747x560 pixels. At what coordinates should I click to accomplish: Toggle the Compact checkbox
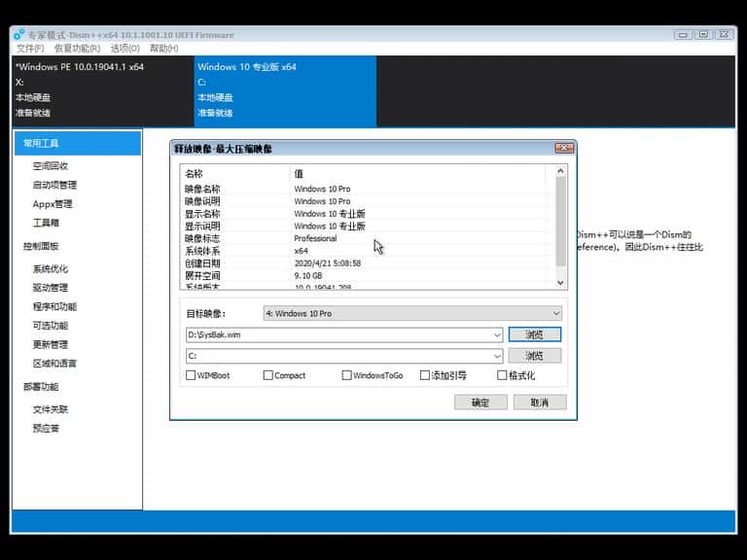[x=267, y=375]
